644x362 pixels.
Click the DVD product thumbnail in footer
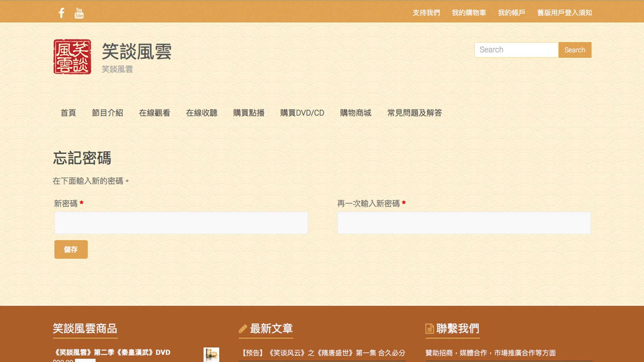coord(211,354)
